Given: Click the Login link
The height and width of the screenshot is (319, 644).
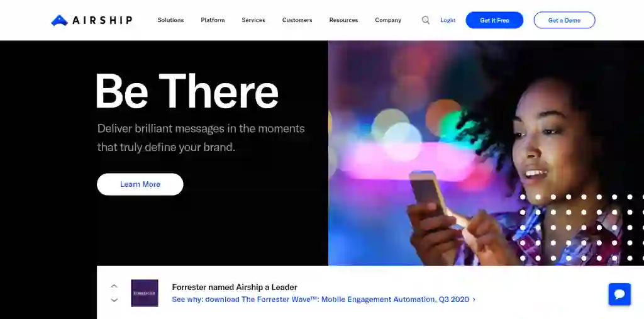Looking at the screenshot, I should 448,20.
